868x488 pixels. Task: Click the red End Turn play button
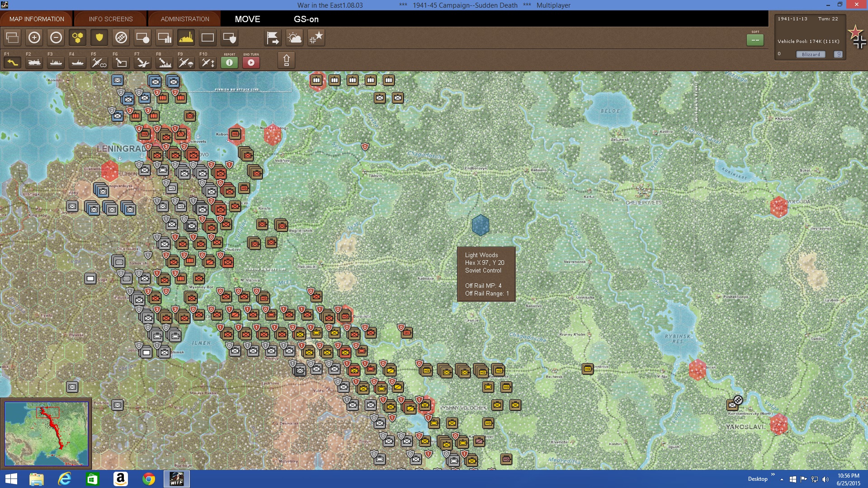click(x=251, y=62)
